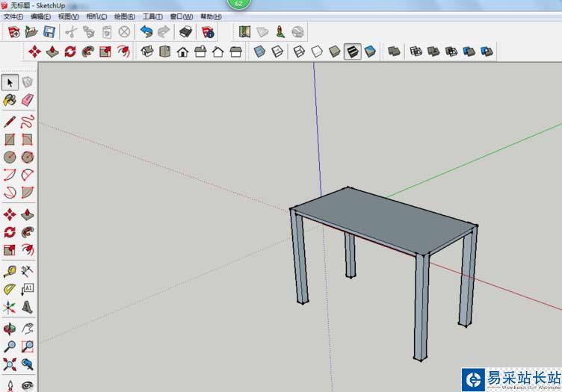Switch to Iso house view
Viewport: 562px width, 392px height.
click(x=146, y=52)
